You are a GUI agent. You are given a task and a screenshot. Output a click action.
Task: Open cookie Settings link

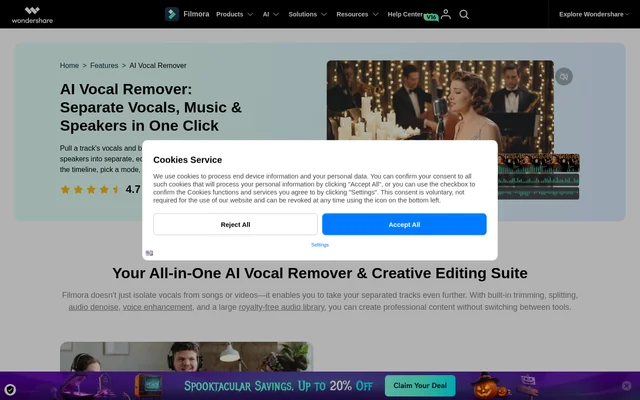320,245
